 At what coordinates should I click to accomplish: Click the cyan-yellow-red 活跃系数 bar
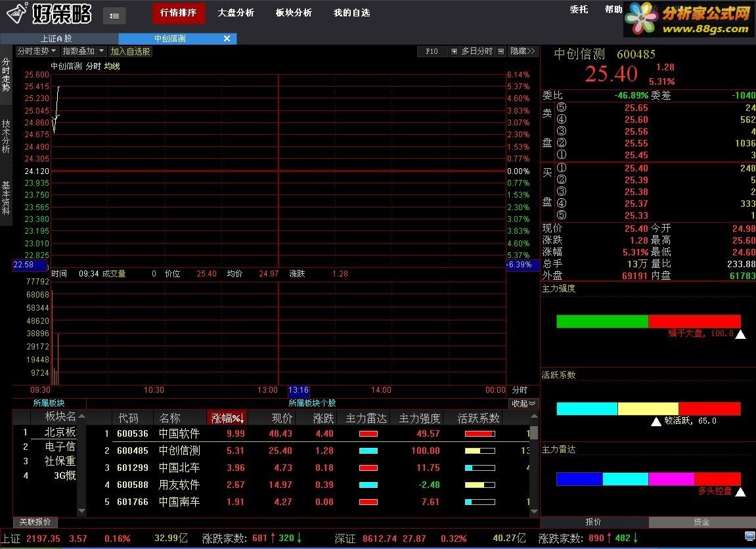tap(648, 408)
